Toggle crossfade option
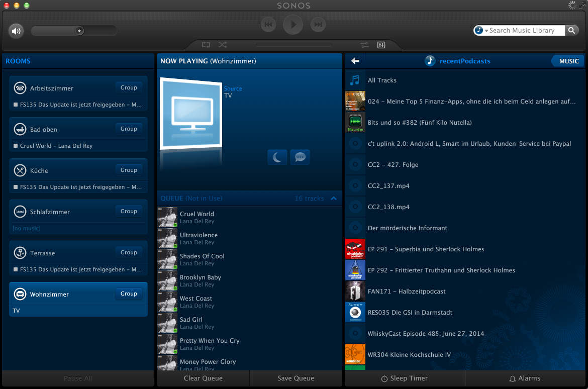The image size is (588, 389). [364, 45]
